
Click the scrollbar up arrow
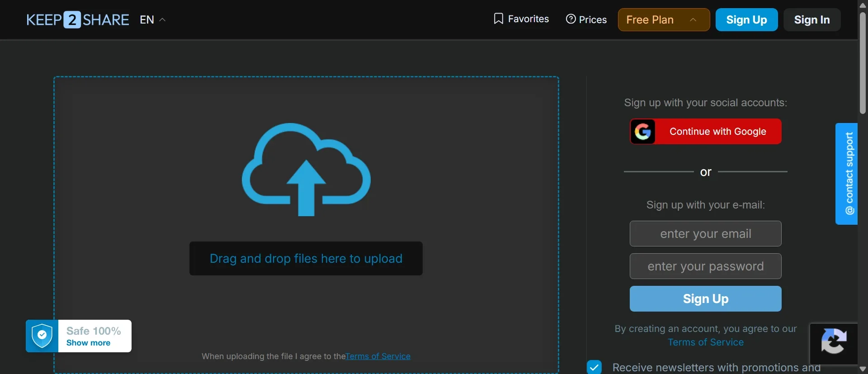(863, 5)
